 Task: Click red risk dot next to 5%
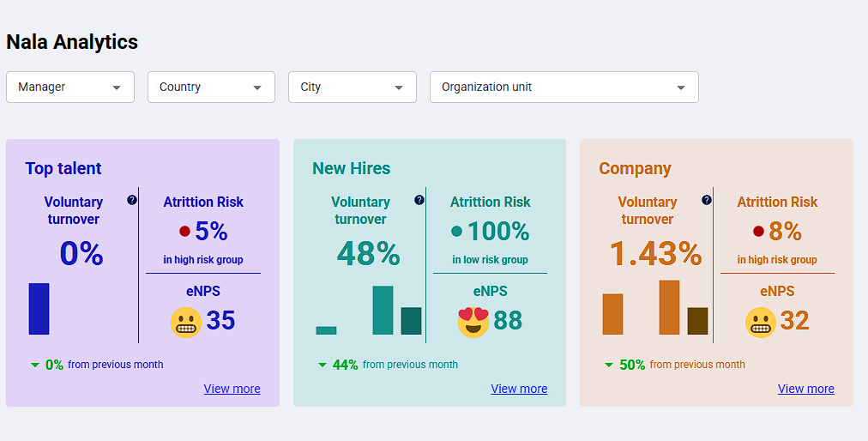pos(184,232)
